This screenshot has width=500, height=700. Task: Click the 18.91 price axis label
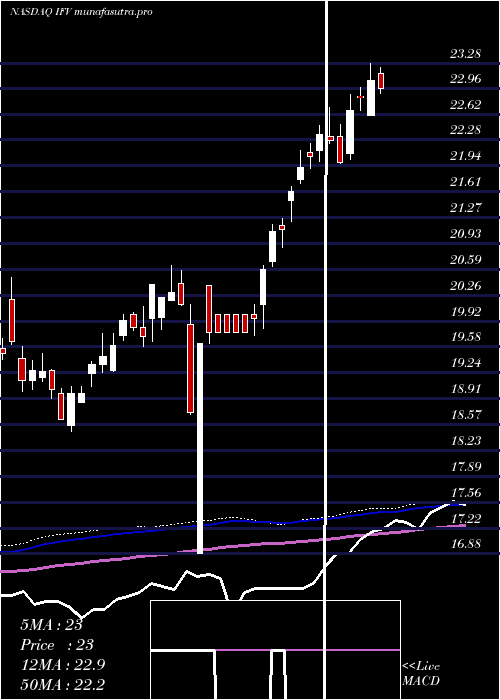point(465,388)
